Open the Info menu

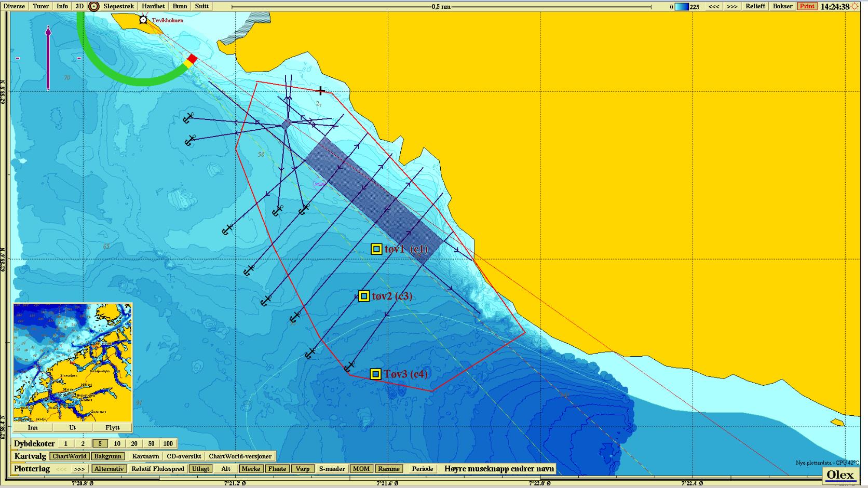(62, 6)
